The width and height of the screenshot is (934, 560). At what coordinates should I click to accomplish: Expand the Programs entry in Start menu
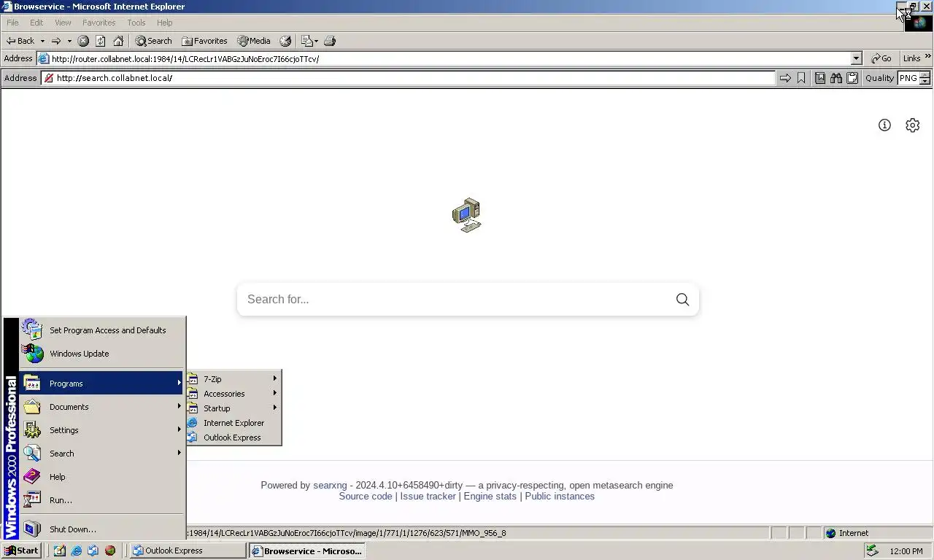102,384
